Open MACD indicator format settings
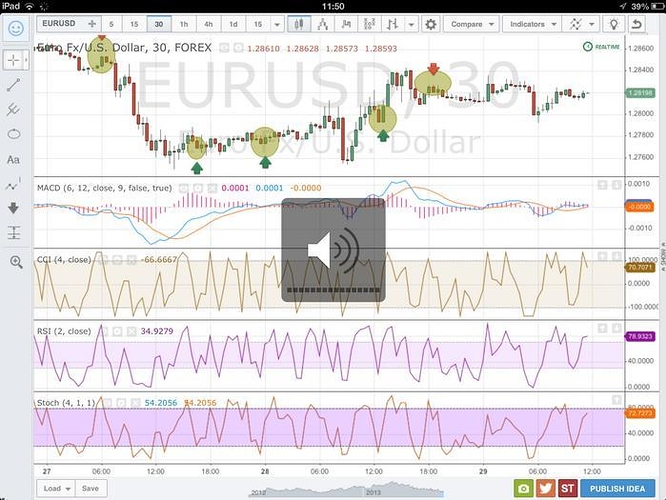Screen dimensions: 666x500 pyautogui.click(x=198, y=188)
